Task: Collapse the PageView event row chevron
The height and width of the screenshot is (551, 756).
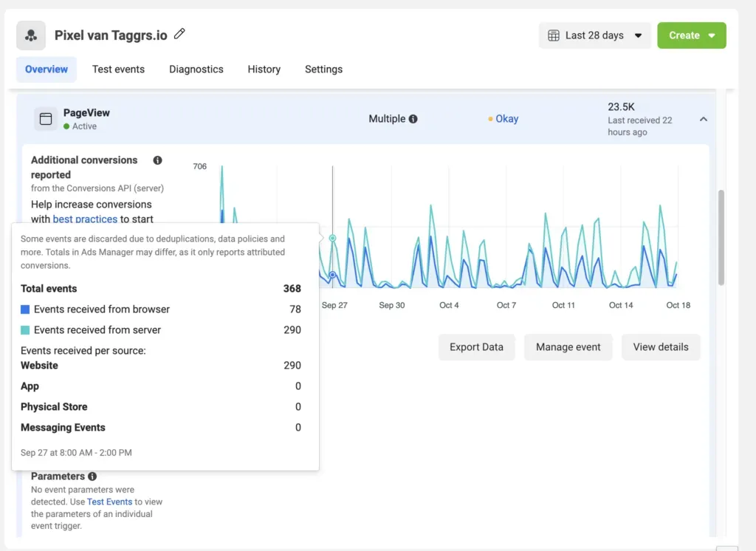Action: (703, 119)
